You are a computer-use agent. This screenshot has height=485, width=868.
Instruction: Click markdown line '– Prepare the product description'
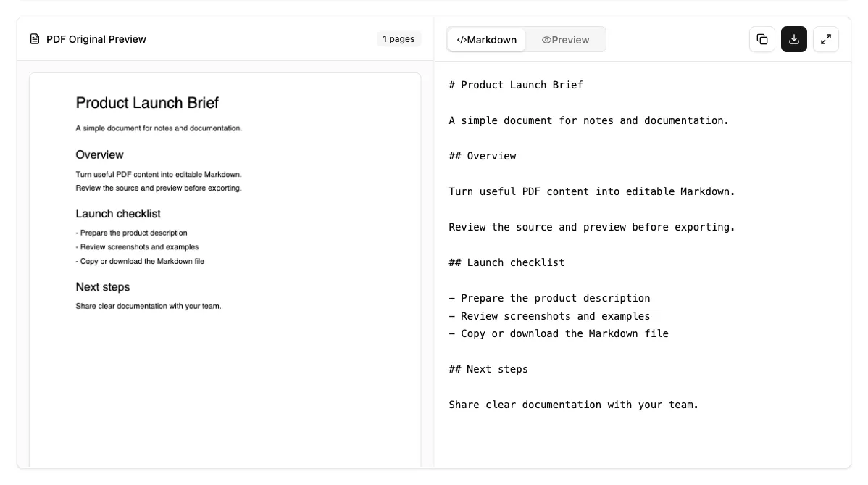click(549, 299)
